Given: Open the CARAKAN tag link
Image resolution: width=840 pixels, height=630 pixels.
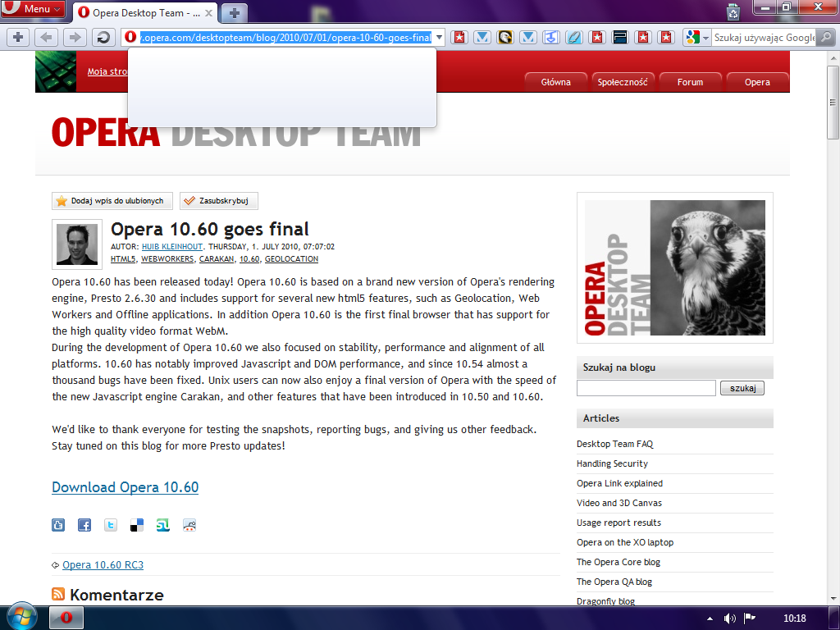Looking at the screenshot, I should (217, 258).
